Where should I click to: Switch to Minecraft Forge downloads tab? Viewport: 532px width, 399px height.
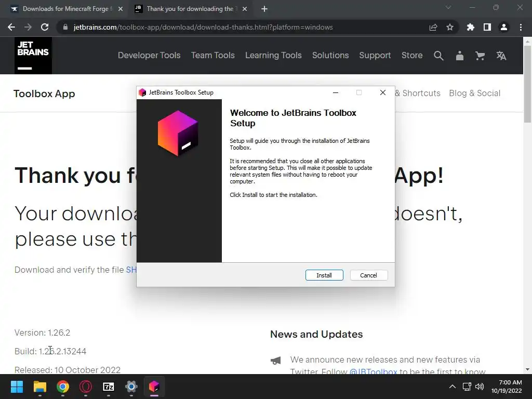[x=67, y=9]
